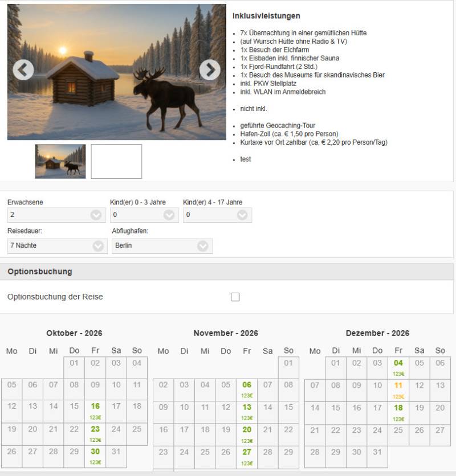Open Reisedauer dropdown showing 7 Nächte
Screen dimensions: 456x476
tap(58, 246)
